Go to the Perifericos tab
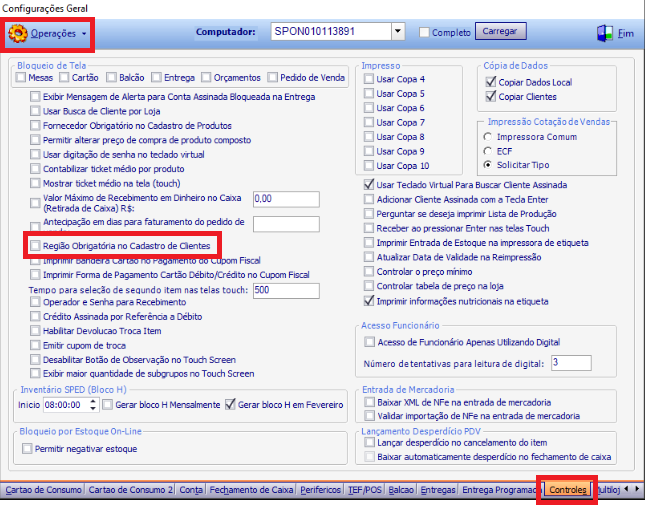 [320, 489]
